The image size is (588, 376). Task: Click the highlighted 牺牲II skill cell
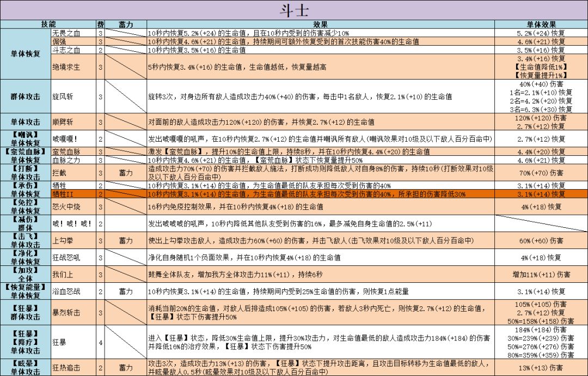point(73,194)
